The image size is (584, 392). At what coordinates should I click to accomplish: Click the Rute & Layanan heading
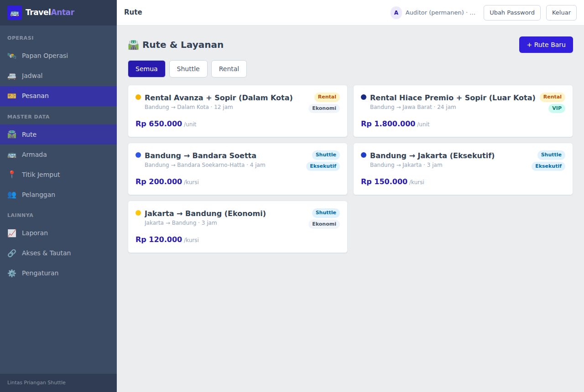[x=183, y=45]
